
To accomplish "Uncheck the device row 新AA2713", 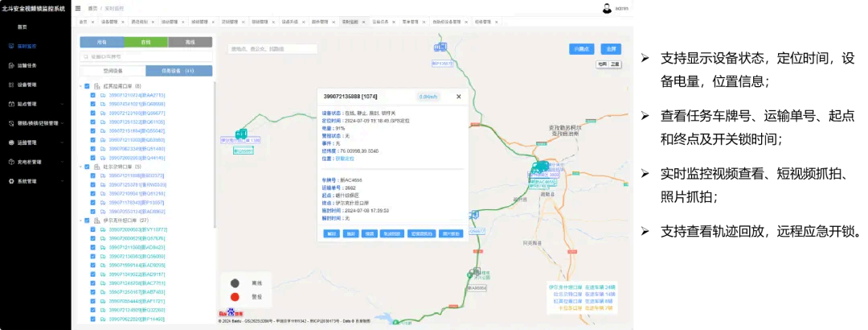I will (x=93, y=96).
